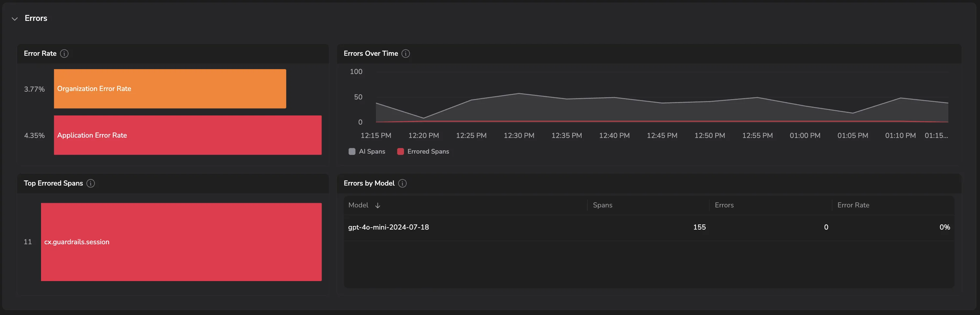Click the Top Errored Spans panel title
980x315 pixels.
tap(53, 183)
